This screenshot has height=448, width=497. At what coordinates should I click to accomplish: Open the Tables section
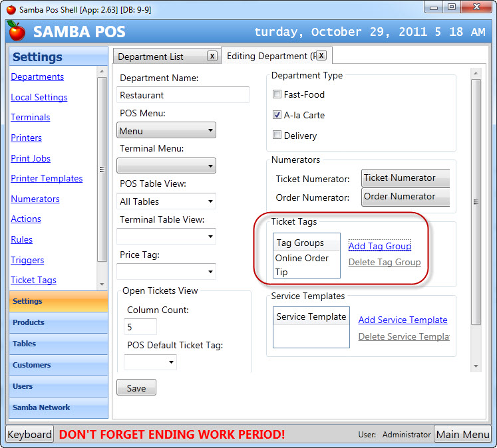(x=59, y=344)
